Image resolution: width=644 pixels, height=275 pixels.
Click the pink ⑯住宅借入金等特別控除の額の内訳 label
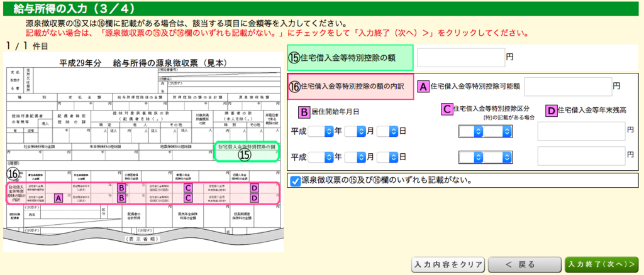tap(350, 87)
